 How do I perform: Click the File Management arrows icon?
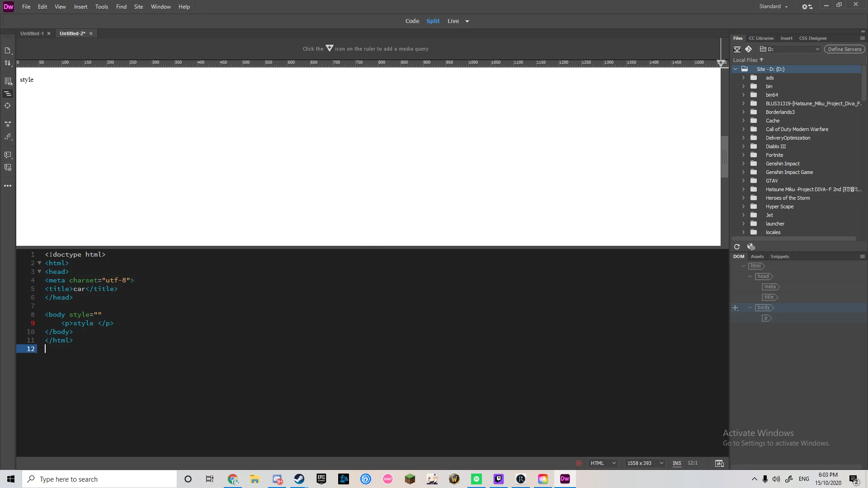pyautogui.click(x=8, y=63)
